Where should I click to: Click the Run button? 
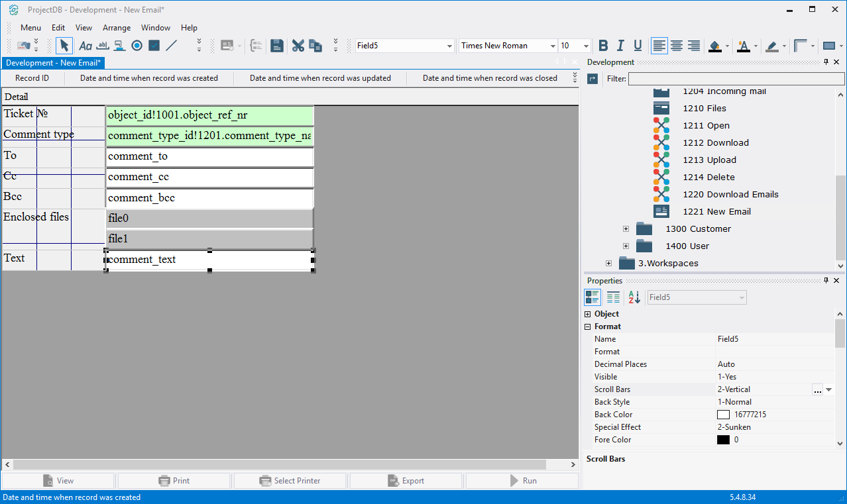[522, 481]
